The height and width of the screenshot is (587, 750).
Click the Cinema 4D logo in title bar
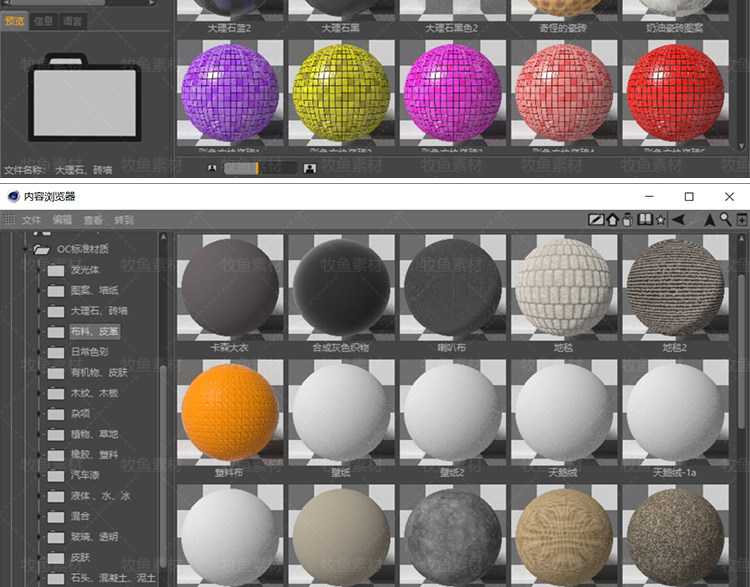[13, 196]
